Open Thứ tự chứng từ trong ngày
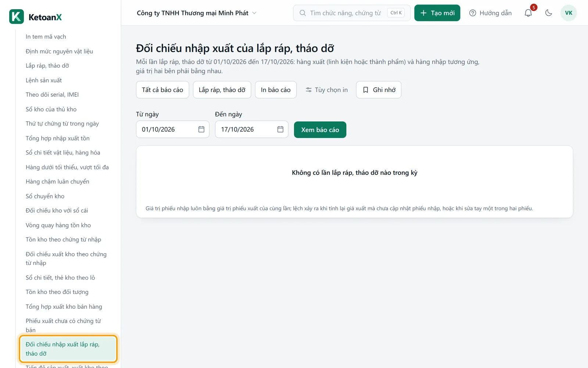 62,124
